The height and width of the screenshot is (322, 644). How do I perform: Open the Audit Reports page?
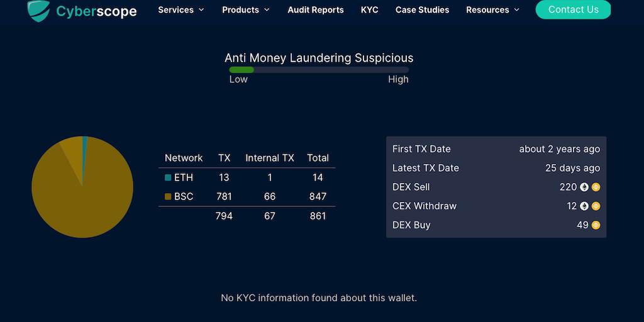click(x=316, y=10)
